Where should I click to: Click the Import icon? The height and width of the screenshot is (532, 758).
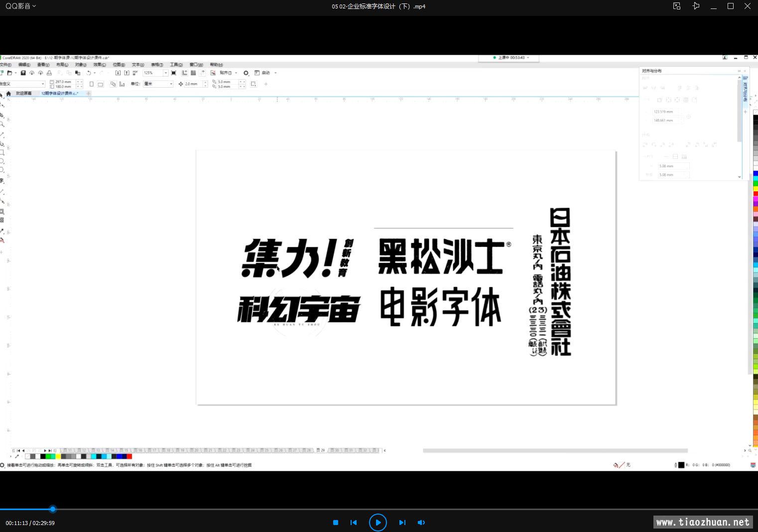118,73
